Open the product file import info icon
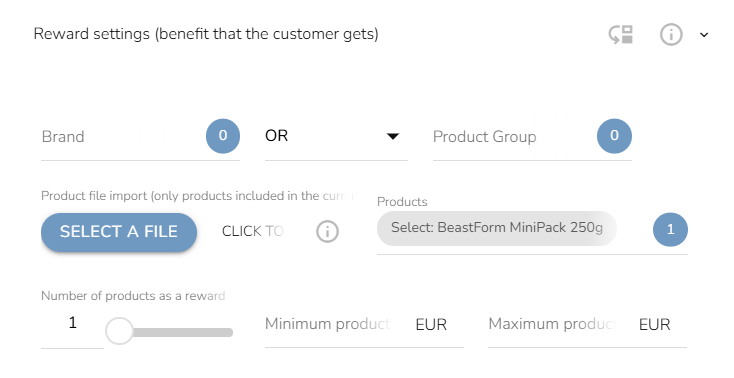 tap(327, 231)
